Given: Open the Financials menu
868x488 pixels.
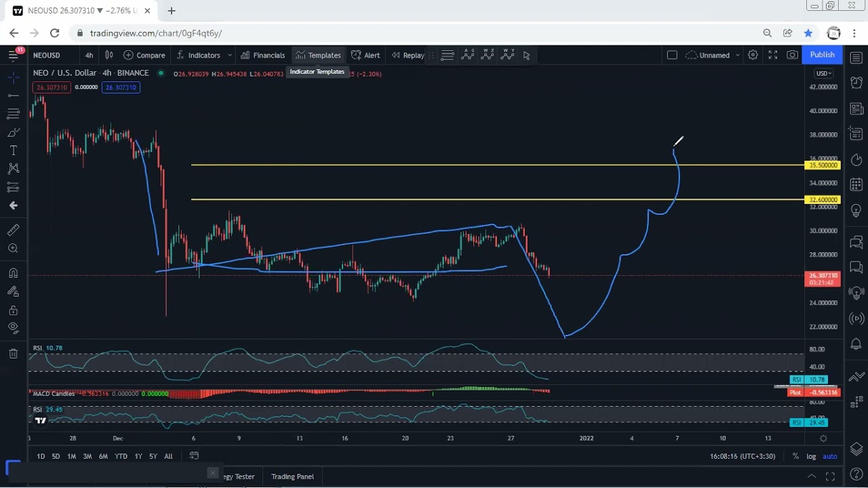Looking at the screenshot, I should tap(262, 55).
